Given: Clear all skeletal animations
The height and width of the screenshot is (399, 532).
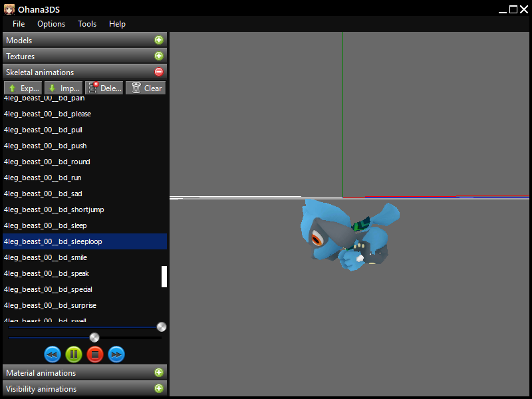Looking at the screenshot, I should pyautogui.click(x=146, y=88).
